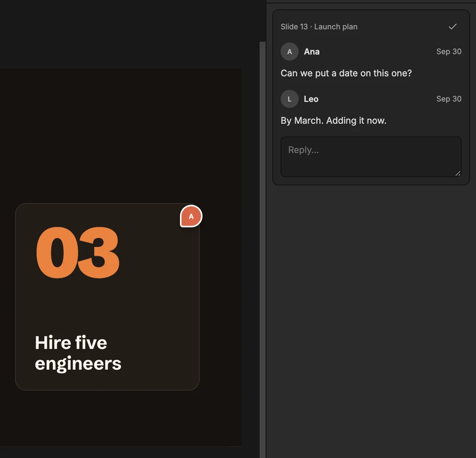476x458 pixels.
Task: Click the "Slide 13 · Launch plan" thread label
Action: 319,27
